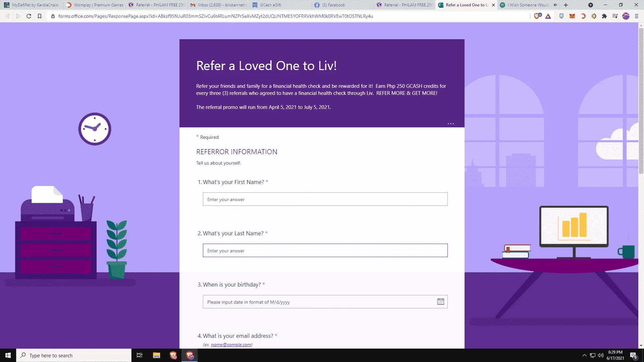Open the Ronin wallet extension icon

click(x=561, y=16)
